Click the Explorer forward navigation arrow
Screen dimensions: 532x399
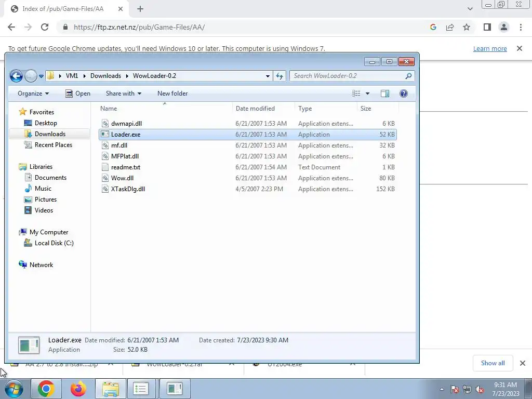31,76
